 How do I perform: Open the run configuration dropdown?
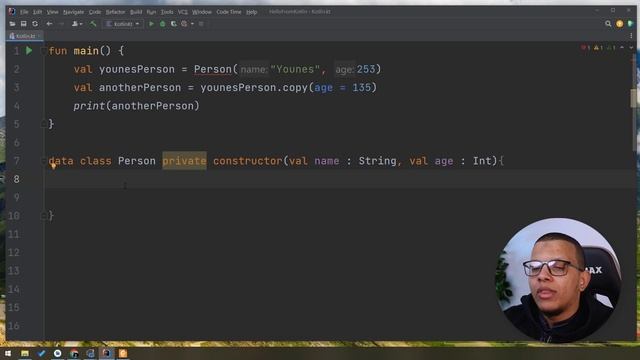click(122, 24)
